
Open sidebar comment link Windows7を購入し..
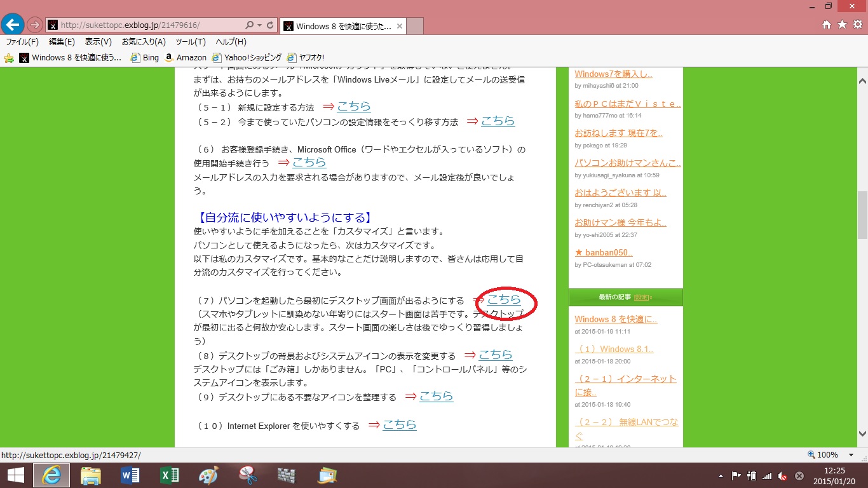tap(613, 74)
